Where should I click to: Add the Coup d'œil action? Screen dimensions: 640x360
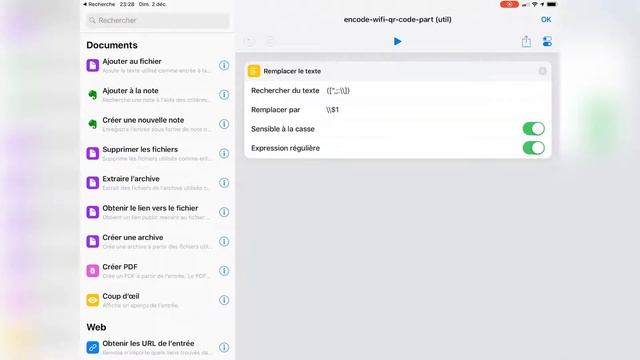(157, 300)
